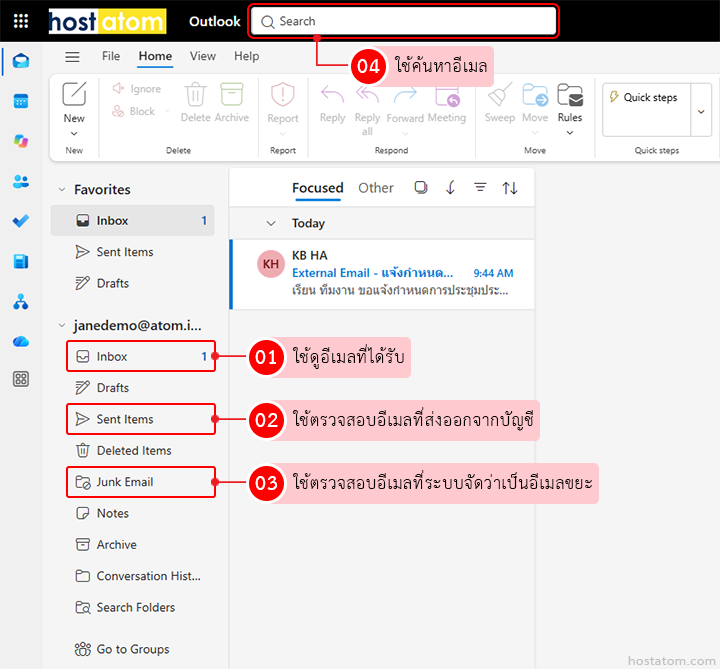This screenshot has height=669, width=720.
Task: Open the File menu tab
Action: click(x=111, y=56)
